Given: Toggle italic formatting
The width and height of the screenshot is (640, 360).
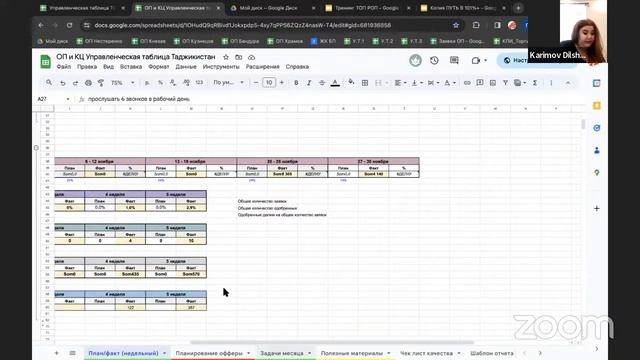Looking at the screenshot, I should pos(309,83).
